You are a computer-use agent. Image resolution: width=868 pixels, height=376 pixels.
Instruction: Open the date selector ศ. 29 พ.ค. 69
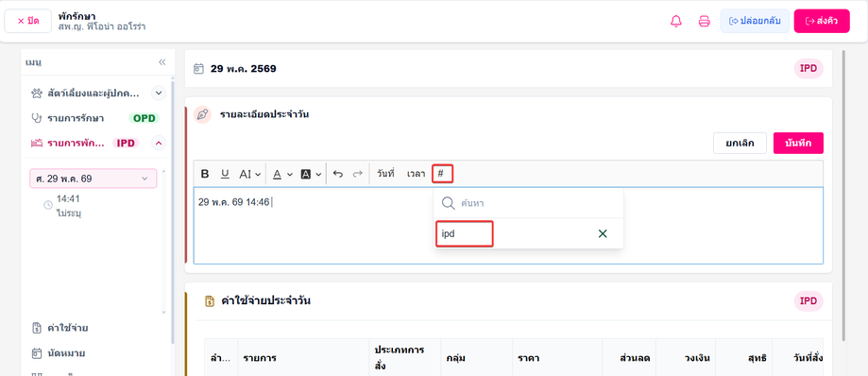(x=93, y=179)
